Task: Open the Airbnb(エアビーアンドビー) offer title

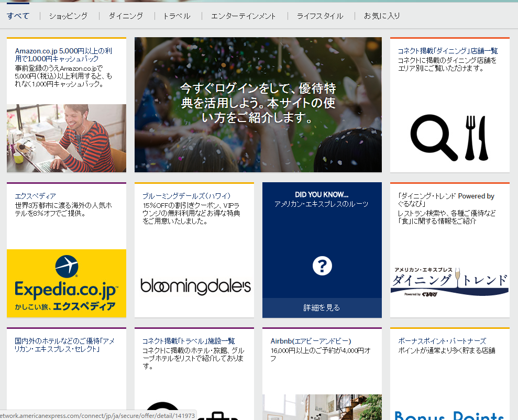Action: point(311,341)
